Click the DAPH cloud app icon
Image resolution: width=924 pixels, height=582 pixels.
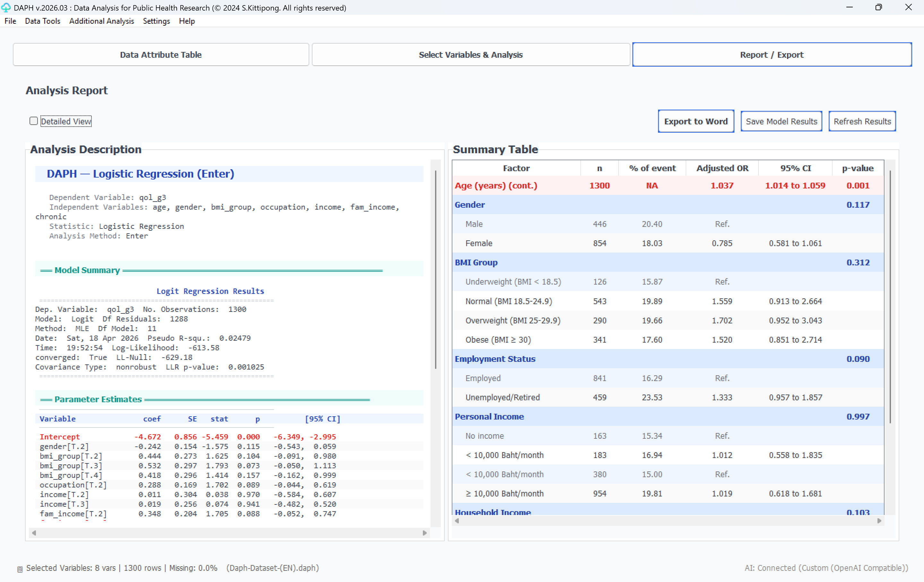click(6, 7)
